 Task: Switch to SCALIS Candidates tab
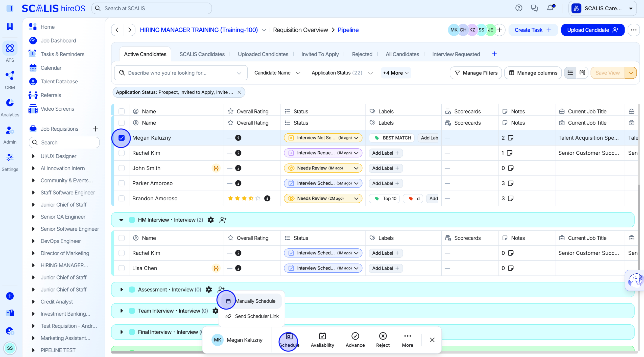tap(202, 54)
